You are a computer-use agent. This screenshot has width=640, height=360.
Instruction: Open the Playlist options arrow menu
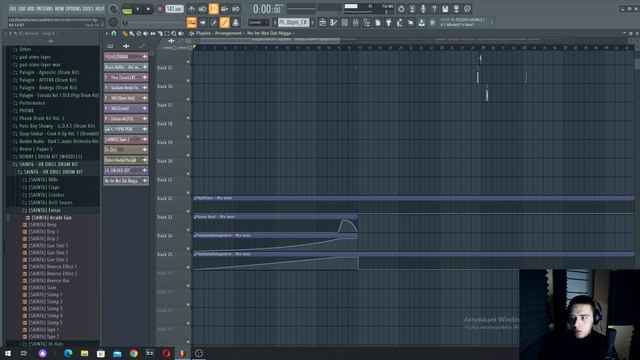(x=107, y=33)
